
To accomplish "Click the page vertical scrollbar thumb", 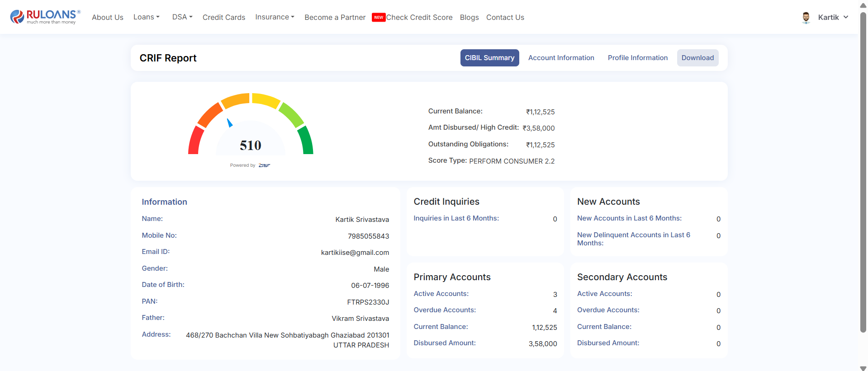I will pyautogui.click(x=863, y=172).
